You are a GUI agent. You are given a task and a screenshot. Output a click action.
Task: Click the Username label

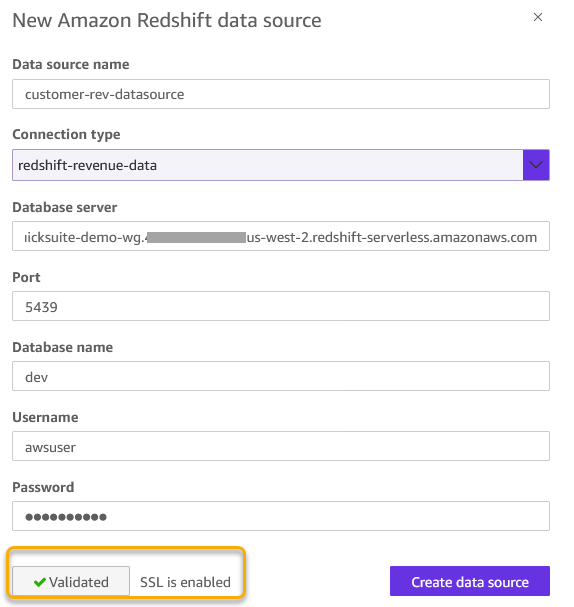pyautogui.click(x=45, y=417)
